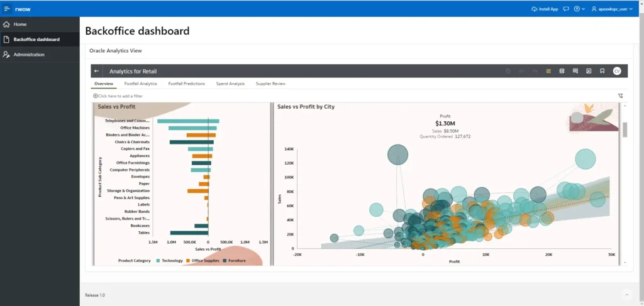Click the back arrow in Analytics header
The width and height of the screenshot is (644, 306).
point(96,71)
